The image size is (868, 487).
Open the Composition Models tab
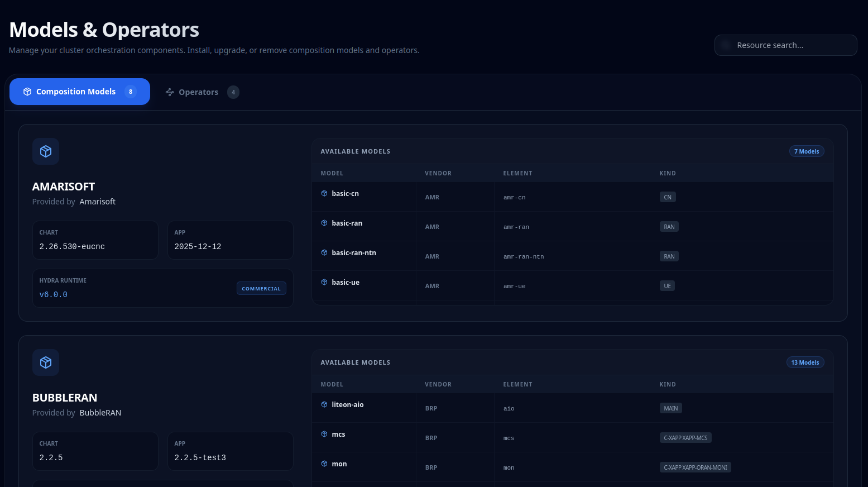tap(80, 92)
